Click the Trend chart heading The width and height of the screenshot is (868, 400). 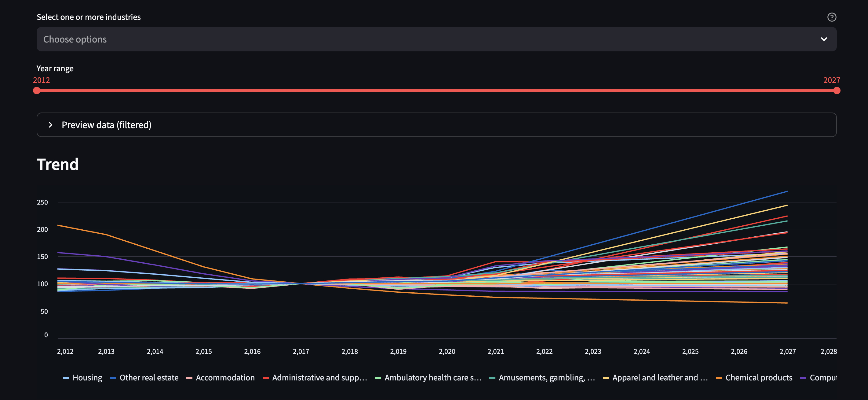pyautogui.click(x=58, y=165)
